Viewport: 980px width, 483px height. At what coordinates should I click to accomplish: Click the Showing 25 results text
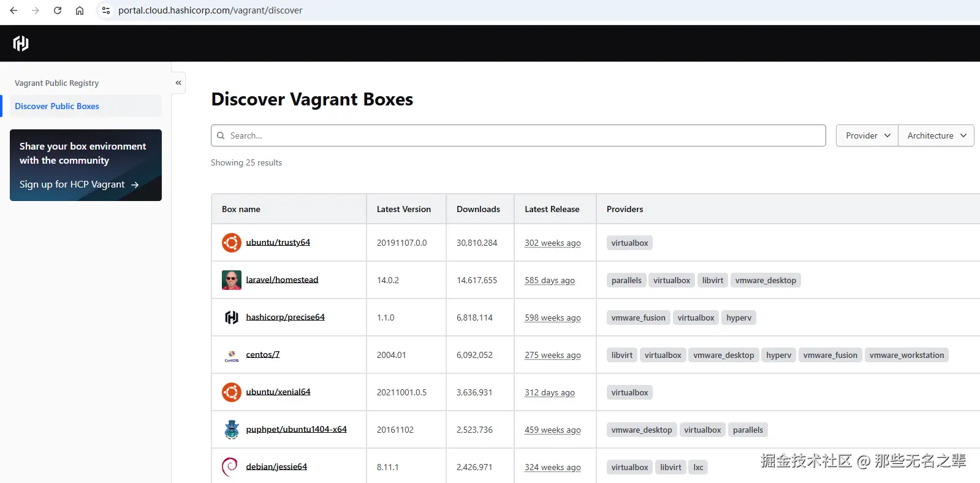[x=246, y=162]
